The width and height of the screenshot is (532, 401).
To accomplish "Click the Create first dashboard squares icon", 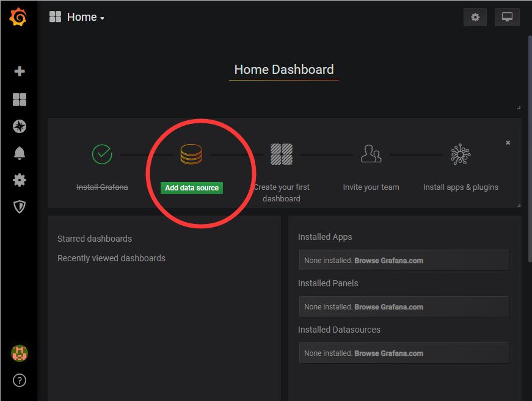I will coord(282,154).
